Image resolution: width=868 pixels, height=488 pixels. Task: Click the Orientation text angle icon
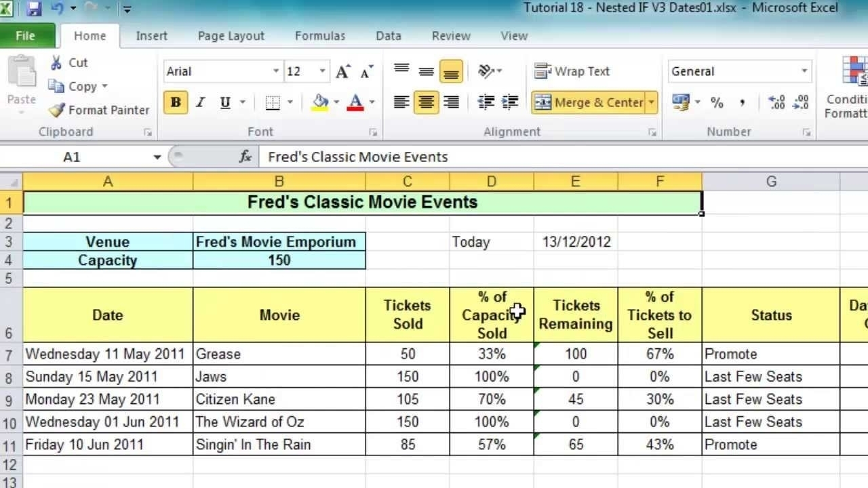(486, 71)
